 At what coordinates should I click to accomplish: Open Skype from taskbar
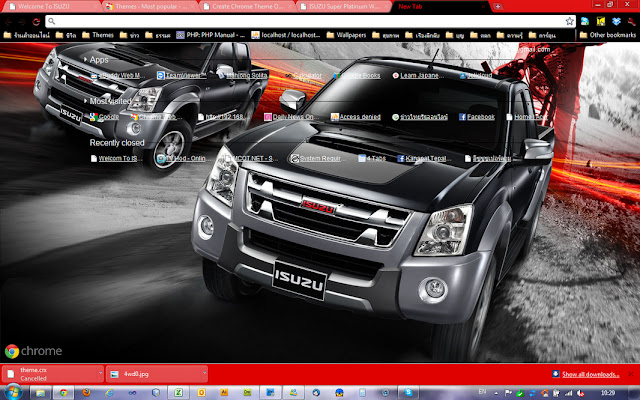tap(408, 393)
